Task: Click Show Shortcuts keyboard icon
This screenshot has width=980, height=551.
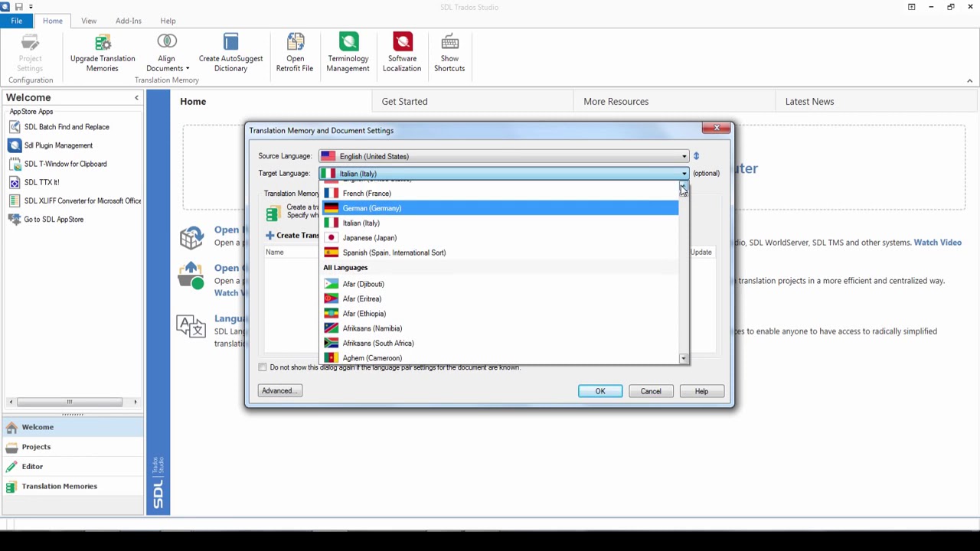Action: click(x=449, y=42)
